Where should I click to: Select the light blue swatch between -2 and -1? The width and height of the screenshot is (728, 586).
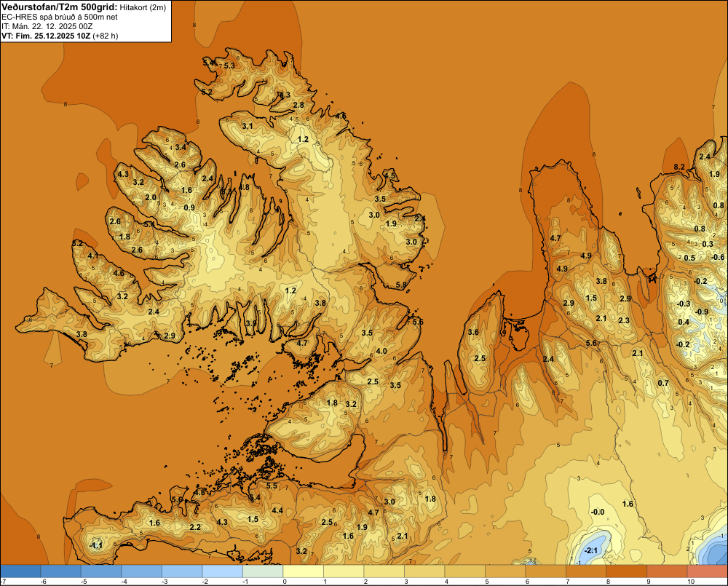point(222,571)
